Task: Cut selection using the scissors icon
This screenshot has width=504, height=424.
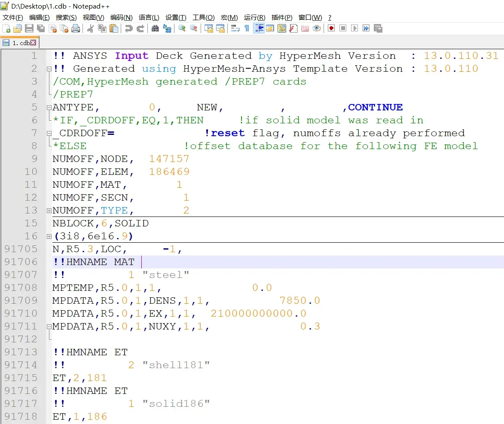Action: (x=91, y=29)
